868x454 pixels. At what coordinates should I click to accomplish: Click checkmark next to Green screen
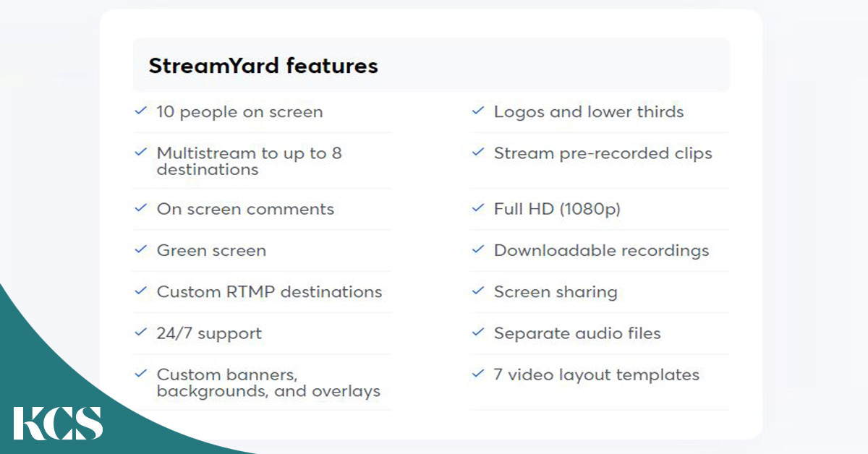[141, 250]
